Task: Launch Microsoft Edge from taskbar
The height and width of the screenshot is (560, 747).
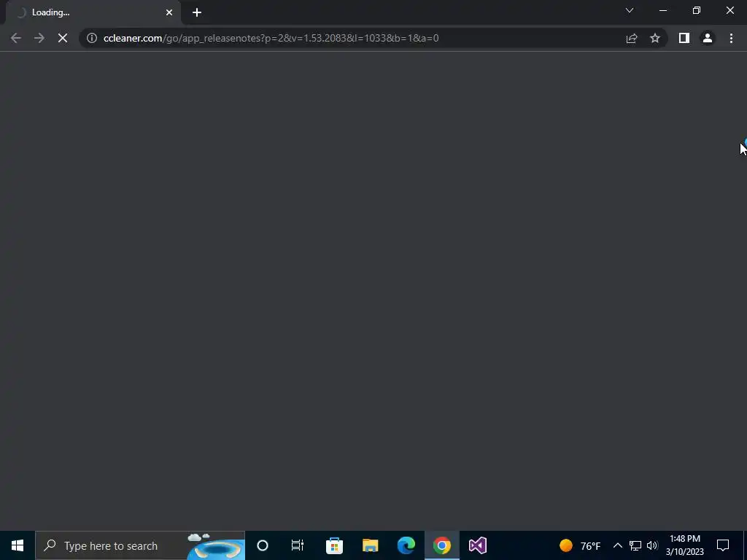Action: (406, 545)
